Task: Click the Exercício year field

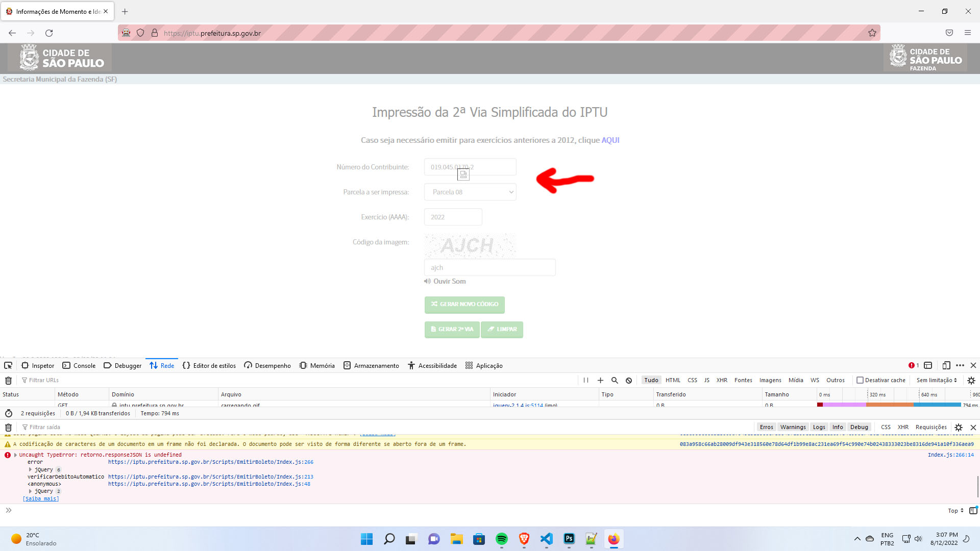Action: tap(453, 217)
